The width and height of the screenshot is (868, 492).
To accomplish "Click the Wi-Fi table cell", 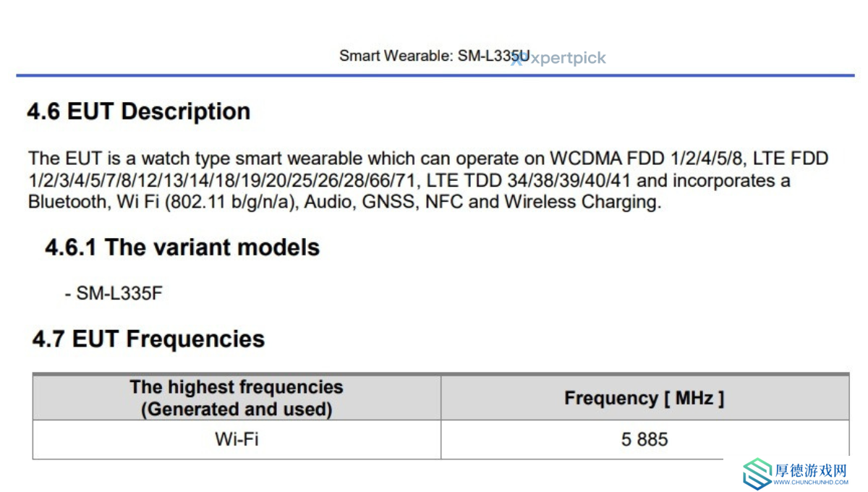I will (x=237, y=439).
